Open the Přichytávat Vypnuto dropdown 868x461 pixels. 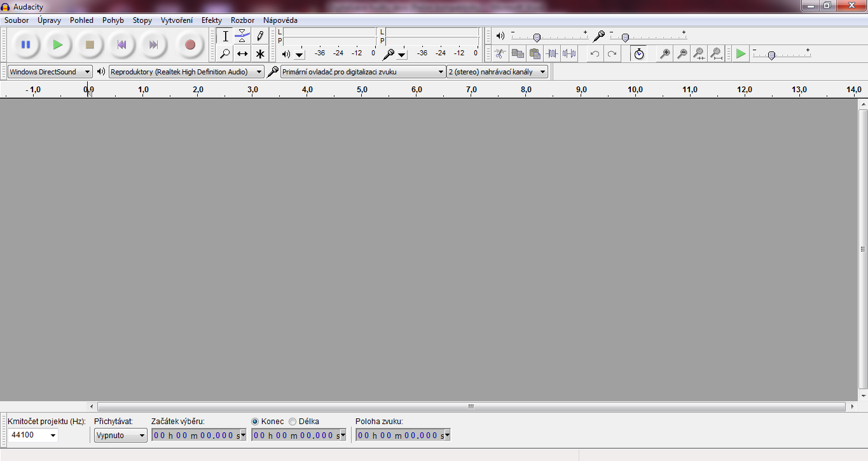[121, 435]
